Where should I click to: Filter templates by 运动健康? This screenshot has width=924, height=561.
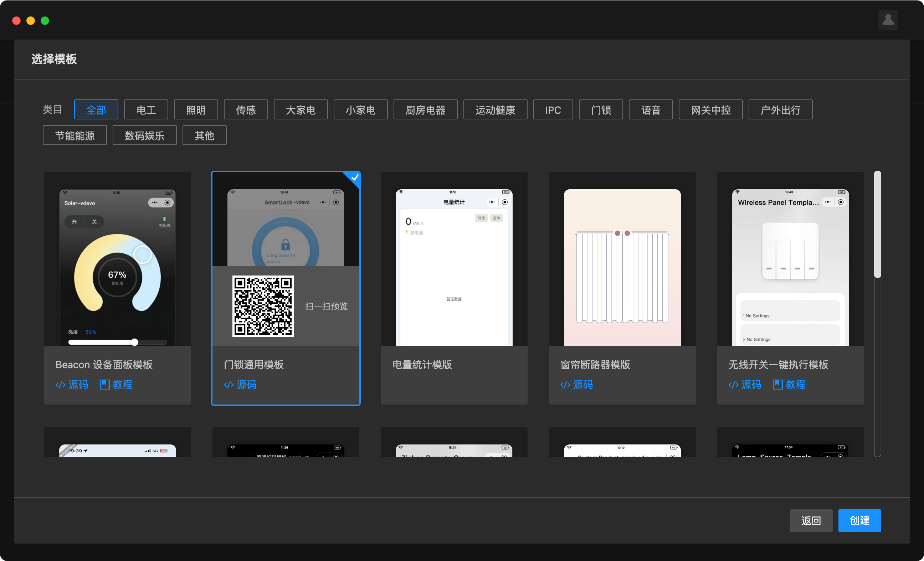coord(495,110)
